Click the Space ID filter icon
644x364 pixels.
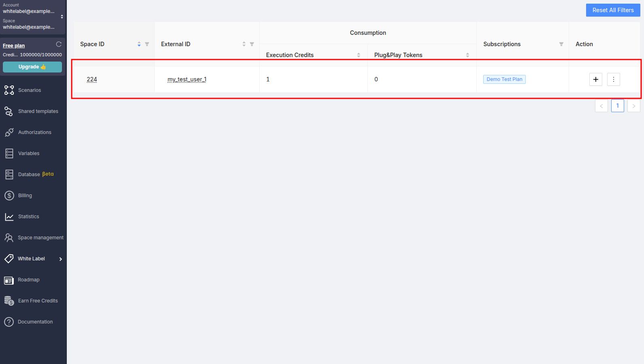[147, 44]
